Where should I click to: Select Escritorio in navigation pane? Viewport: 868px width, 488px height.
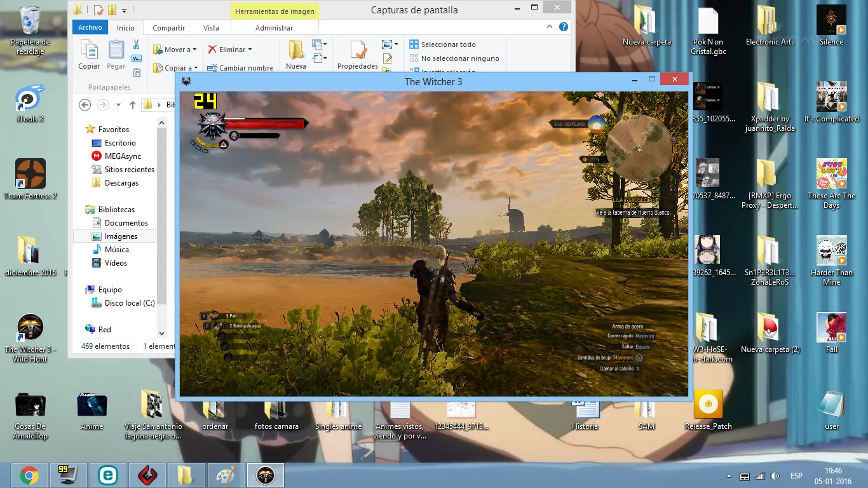114,143
